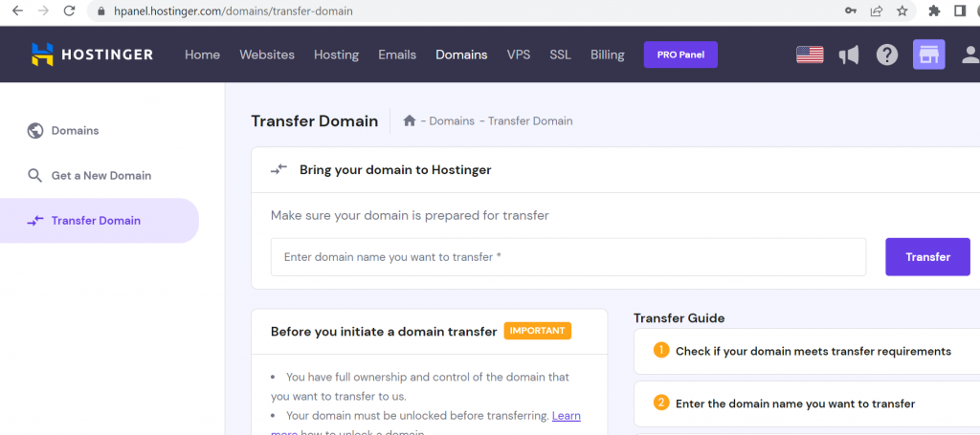This screenshot has height=435, width=980.
Task: Click the PRO Panel button
Action: point(680,54)
